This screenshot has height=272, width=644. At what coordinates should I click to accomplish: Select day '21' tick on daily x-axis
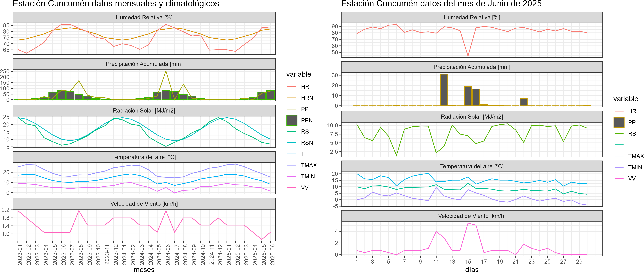point(515,261)
